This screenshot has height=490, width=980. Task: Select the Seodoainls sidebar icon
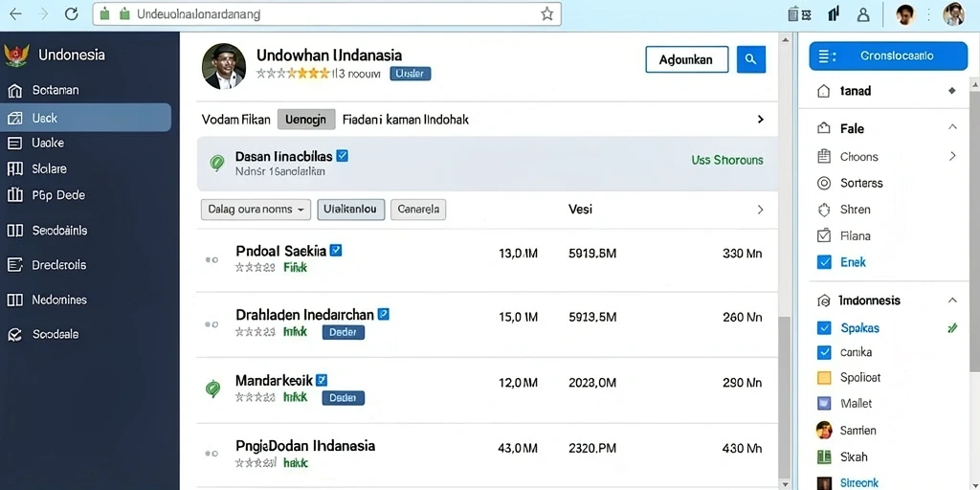(14, 231)
